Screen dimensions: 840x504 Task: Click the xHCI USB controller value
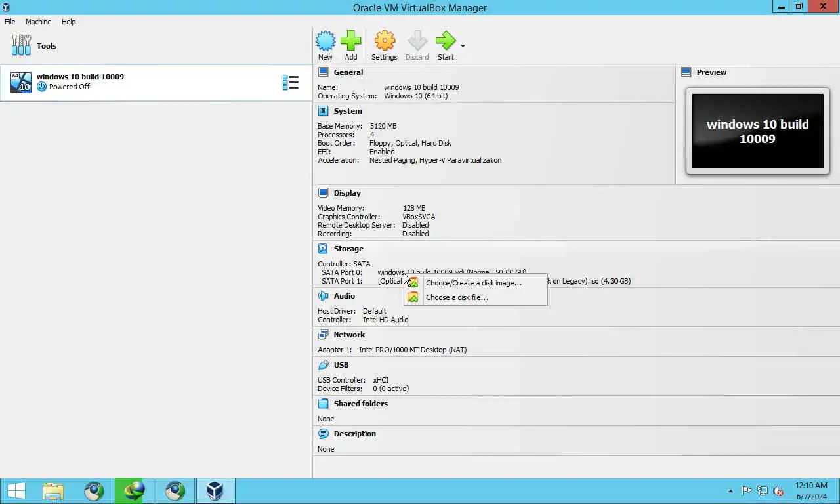381,380
